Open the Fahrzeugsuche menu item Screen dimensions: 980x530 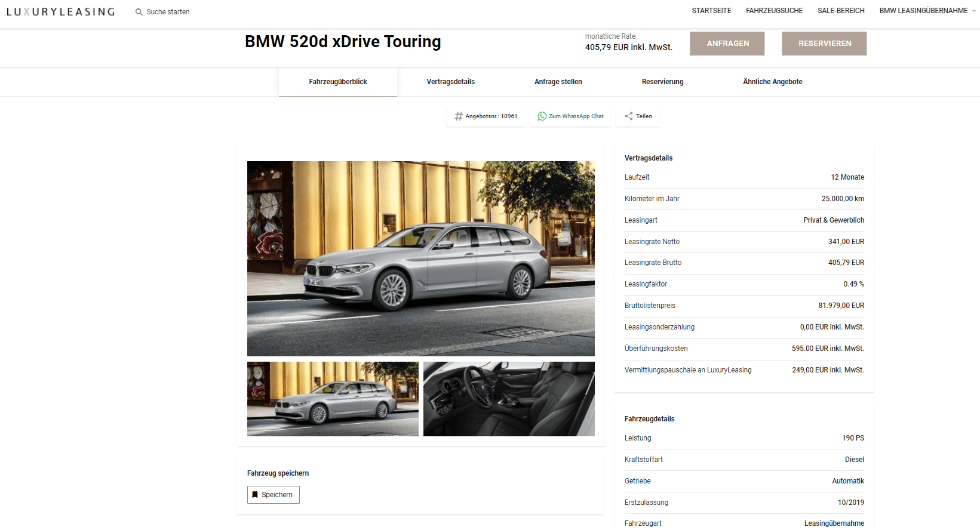[x=774, y=11]
